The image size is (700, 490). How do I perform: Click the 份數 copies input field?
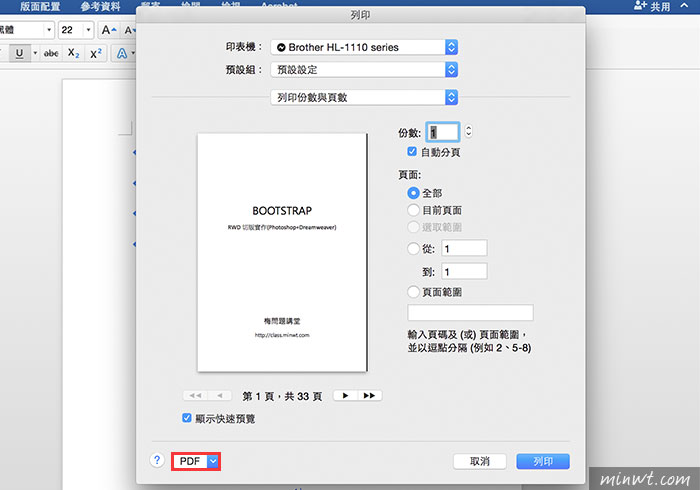pos(443,132)
